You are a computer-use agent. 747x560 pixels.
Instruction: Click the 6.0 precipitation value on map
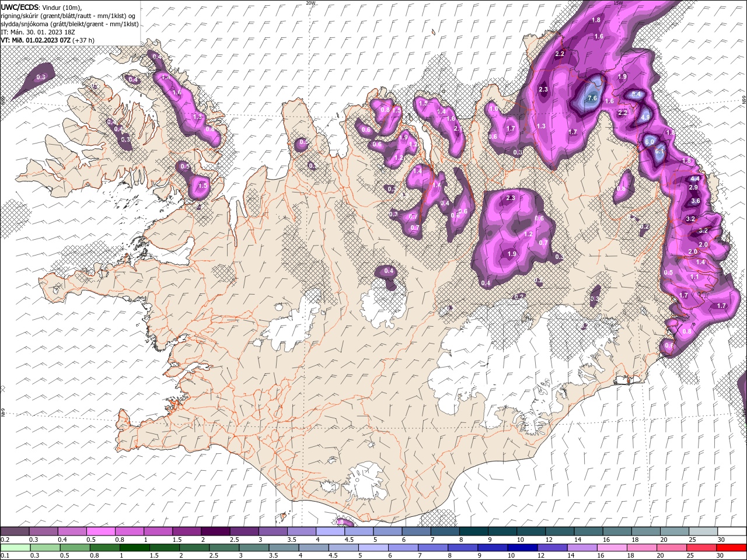(650, 141)
